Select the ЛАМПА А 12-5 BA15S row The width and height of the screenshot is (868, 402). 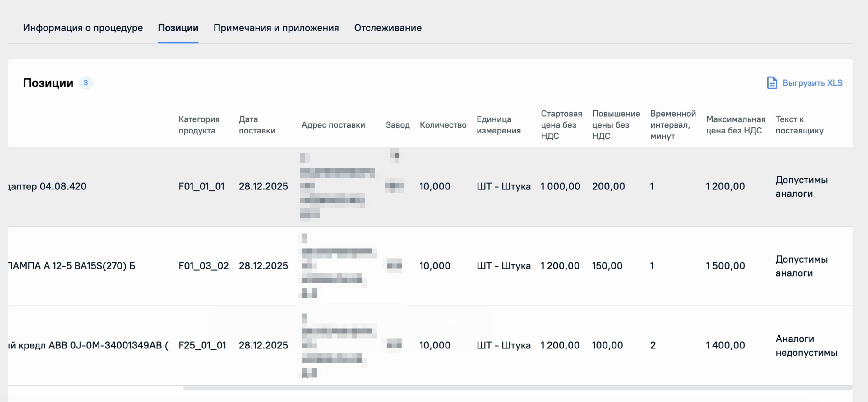72,266
